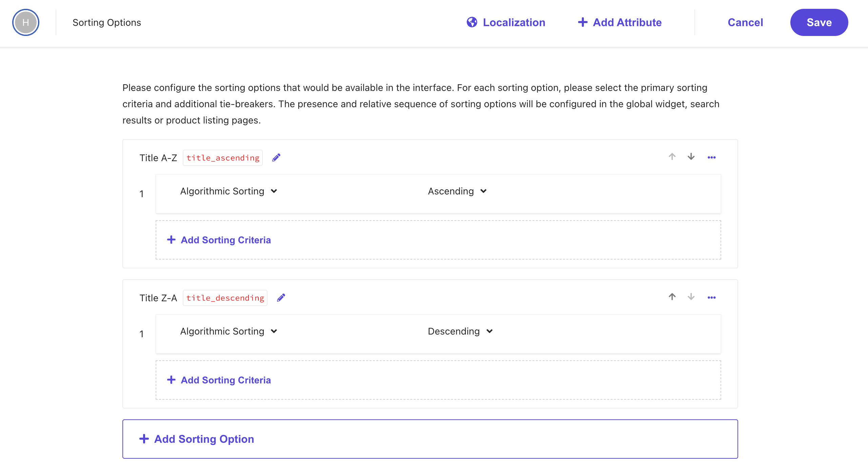Open the Localization menu
The height and width of the screenshot is (475, 868).
[x=514, y=22]
